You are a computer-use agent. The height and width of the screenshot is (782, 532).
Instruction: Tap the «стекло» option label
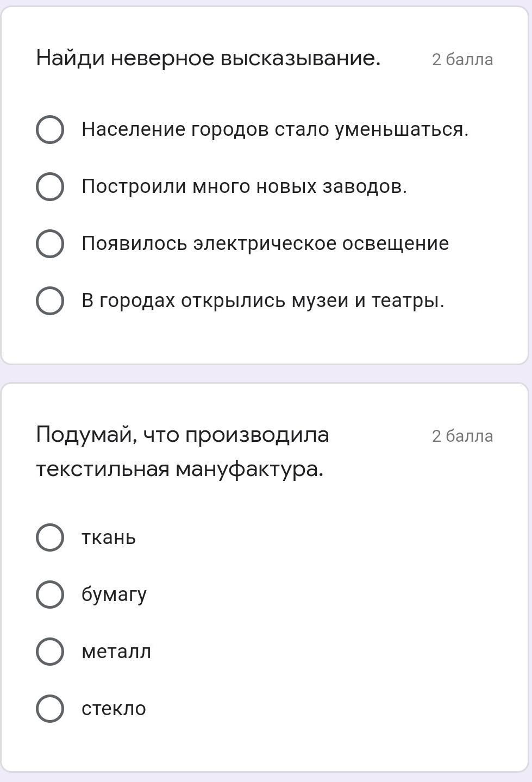(x=114, y=709)
